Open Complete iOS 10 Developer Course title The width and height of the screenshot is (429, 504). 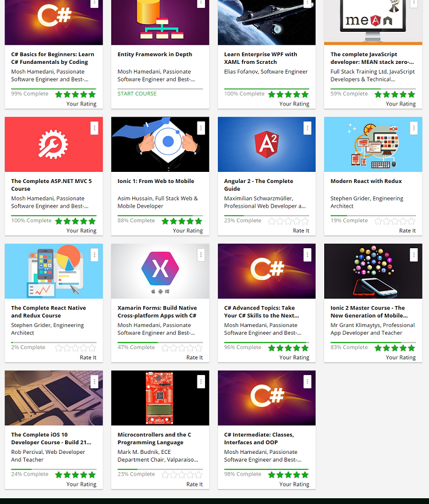[x=51, y=438]
